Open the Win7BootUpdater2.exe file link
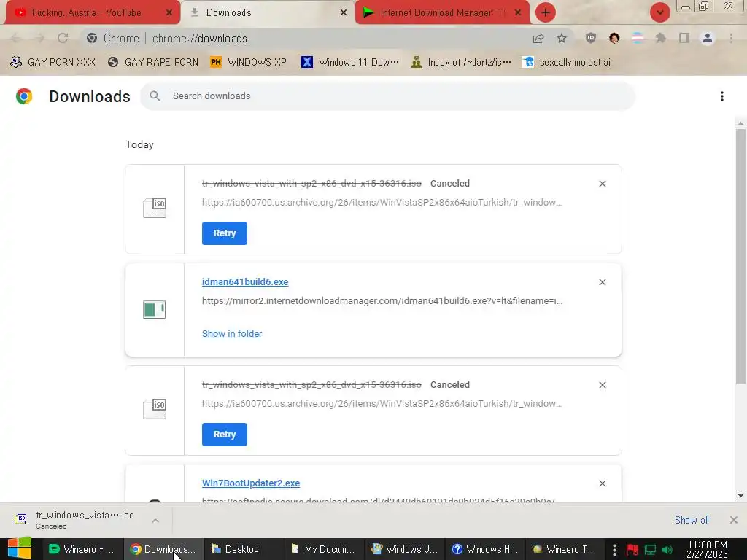 (x=251, y=483)
